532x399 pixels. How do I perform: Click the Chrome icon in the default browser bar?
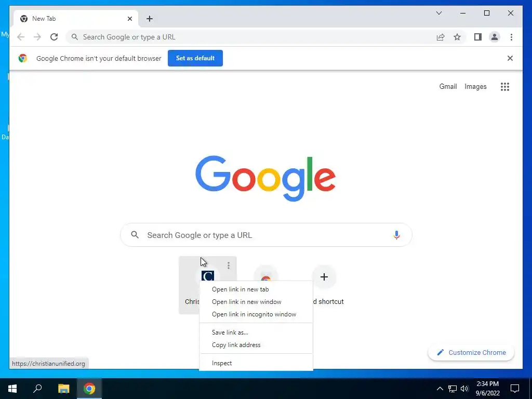(x=23, y=58)
